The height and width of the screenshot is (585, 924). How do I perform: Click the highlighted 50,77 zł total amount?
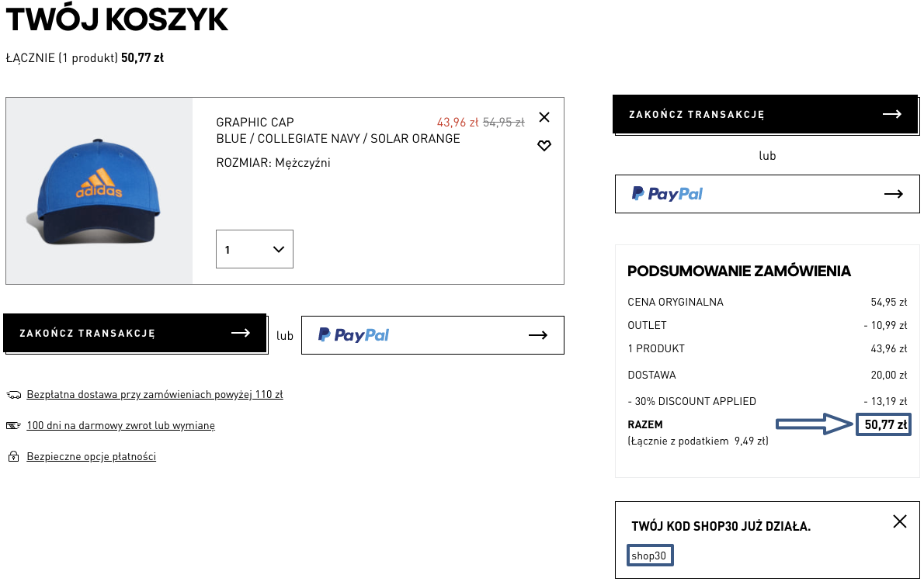click(x=885, y=425)
